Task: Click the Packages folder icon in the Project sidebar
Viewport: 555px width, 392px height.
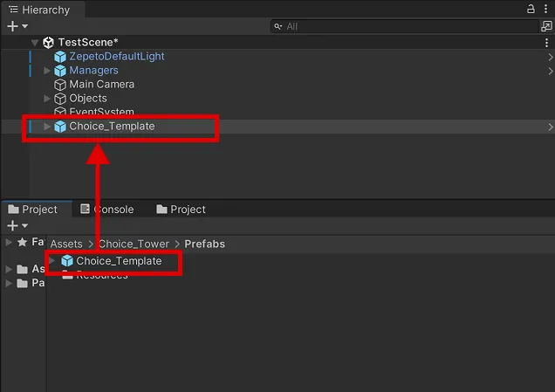Action: 23,283
